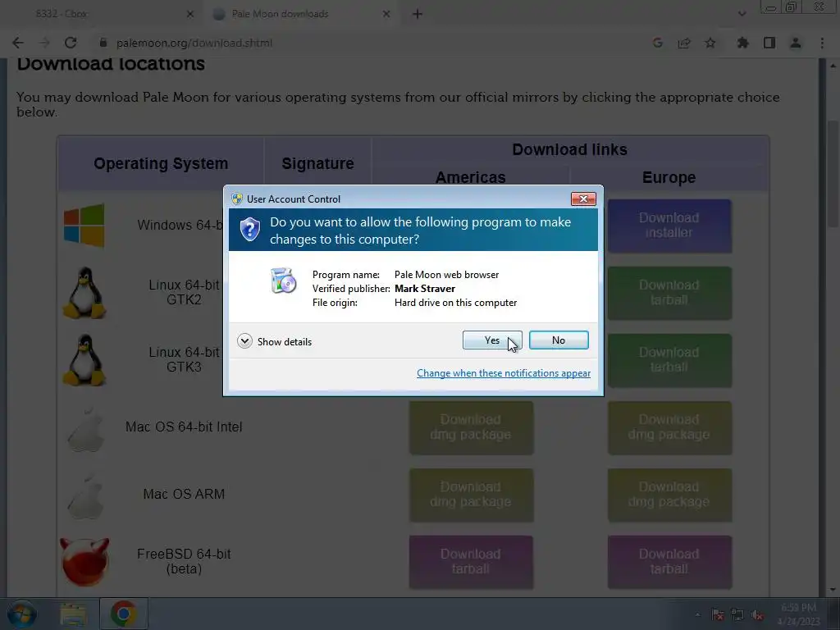Show hidden tray icons arrow
The image size is (840, 630).
click(x=697, y=615)
